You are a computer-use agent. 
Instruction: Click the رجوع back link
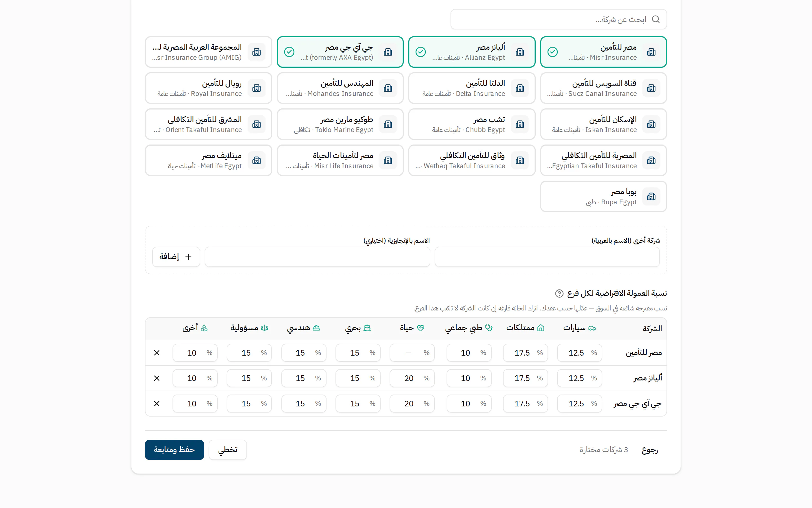tap(650, 450)
